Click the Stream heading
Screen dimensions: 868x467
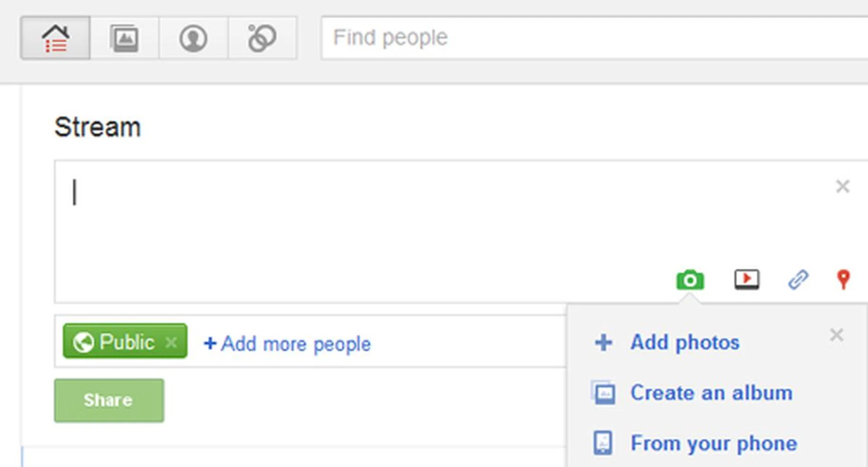click(98, 127)
